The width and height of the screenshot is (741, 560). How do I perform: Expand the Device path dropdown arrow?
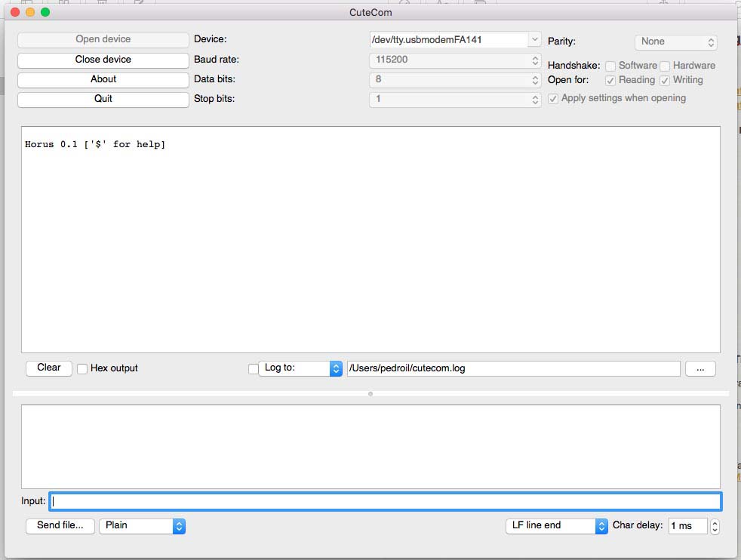pyautogui.click(x=534, y=40)
